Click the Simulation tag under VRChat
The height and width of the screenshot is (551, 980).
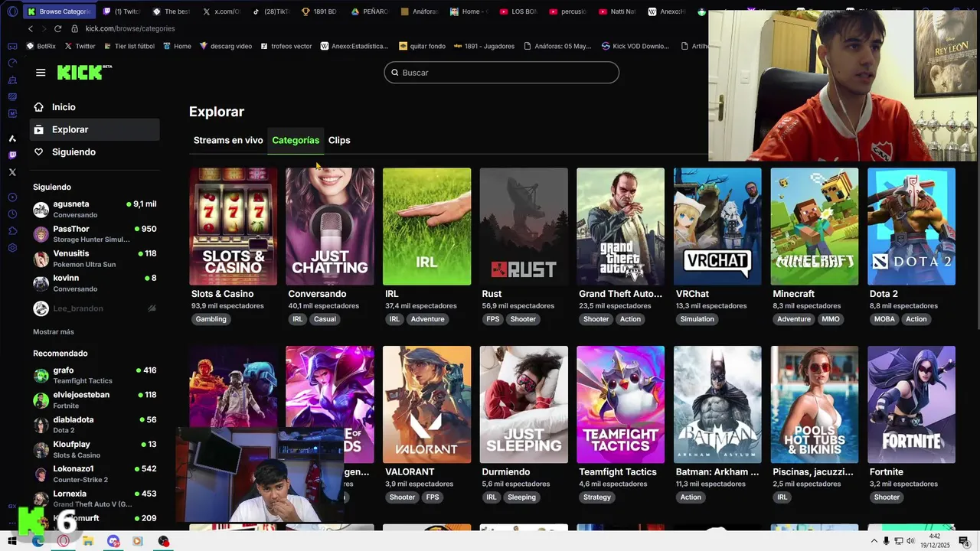coord(697,319)
